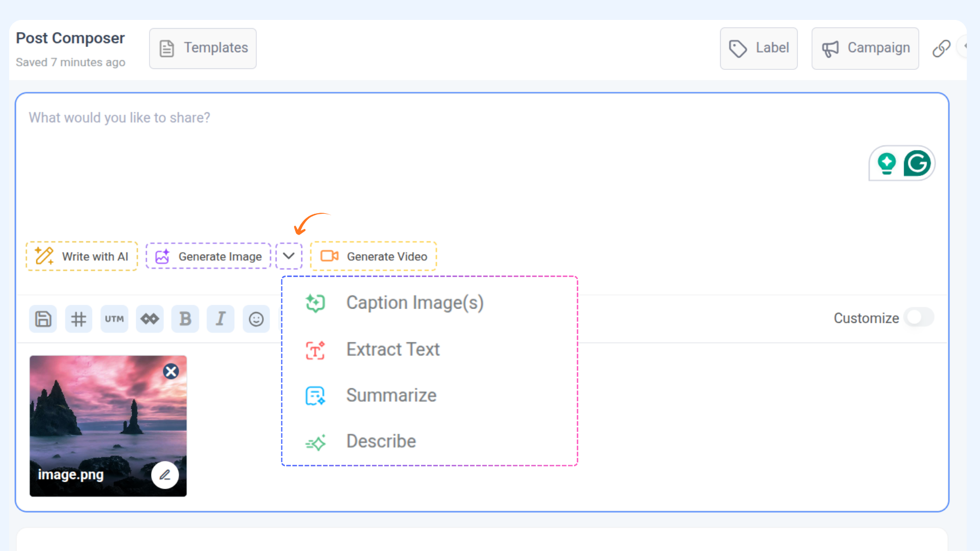
Task: Pick the Summarize option
Action: click(391, 395)
